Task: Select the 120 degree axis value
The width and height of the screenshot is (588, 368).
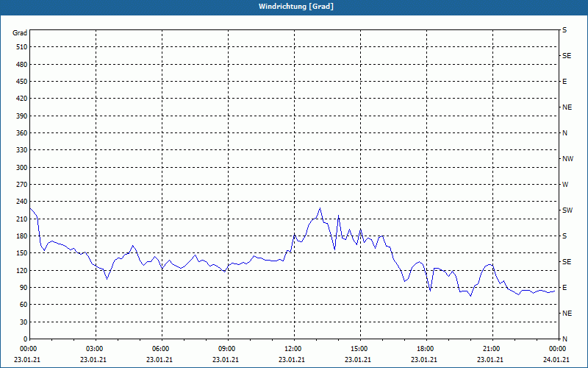Action: 22,270
